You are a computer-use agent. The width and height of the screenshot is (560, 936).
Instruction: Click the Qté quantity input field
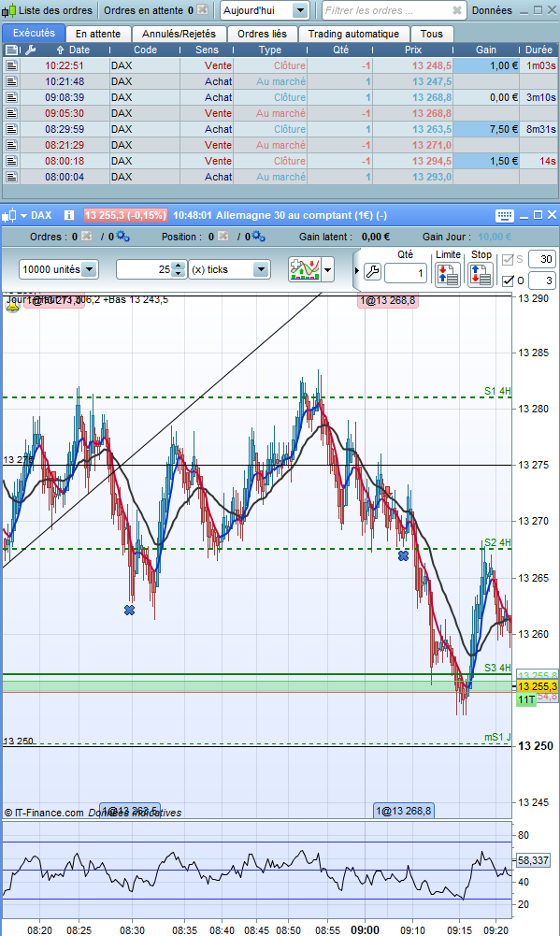tap(406, 273)
